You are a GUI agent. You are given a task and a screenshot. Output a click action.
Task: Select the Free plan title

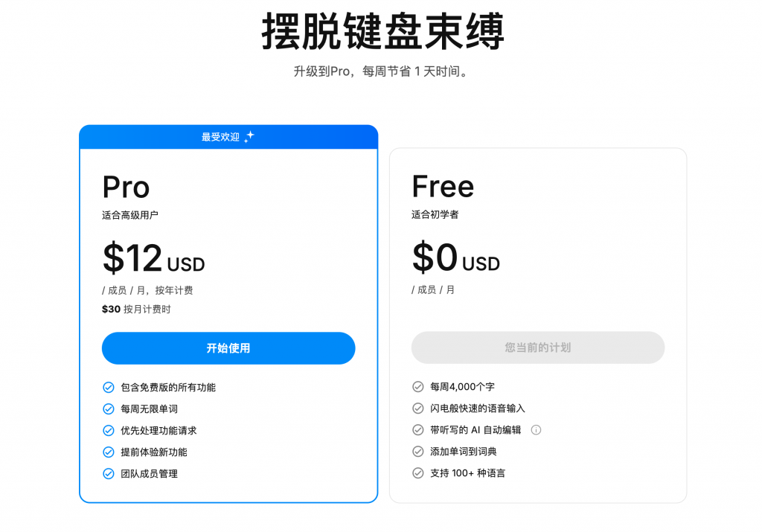tap(443, 186)
